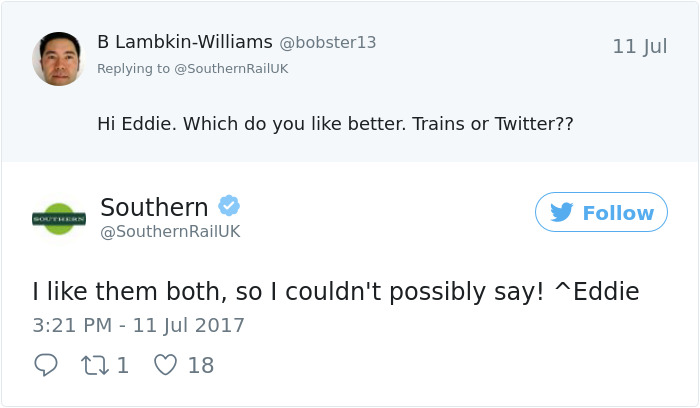Image resolution: width=700 pixels, height=408 pixels.
Task: Open the @bobster13 handle link
Action: click(327, 43)
